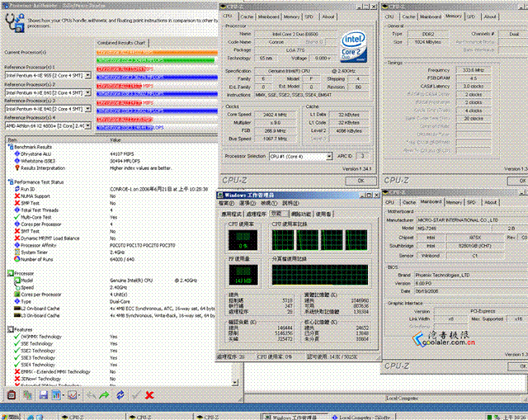
Task: Click the Local Computer SiSoftware taskbar button
Action: [x=365, y=417]
